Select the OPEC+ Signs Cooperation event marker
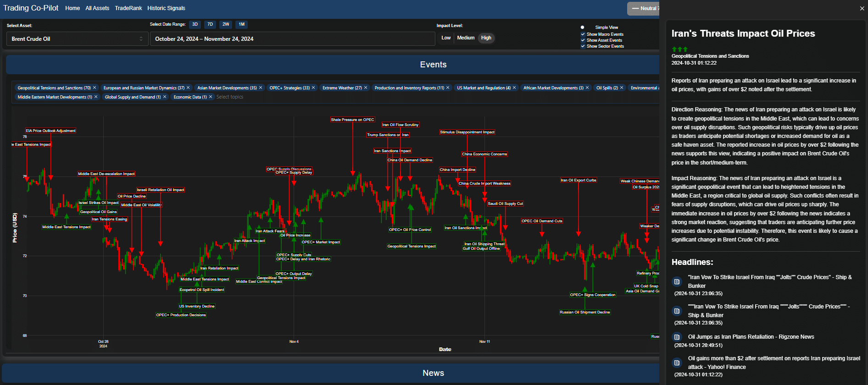Viewport: 868px width, 385px height. tap(593, 295)
